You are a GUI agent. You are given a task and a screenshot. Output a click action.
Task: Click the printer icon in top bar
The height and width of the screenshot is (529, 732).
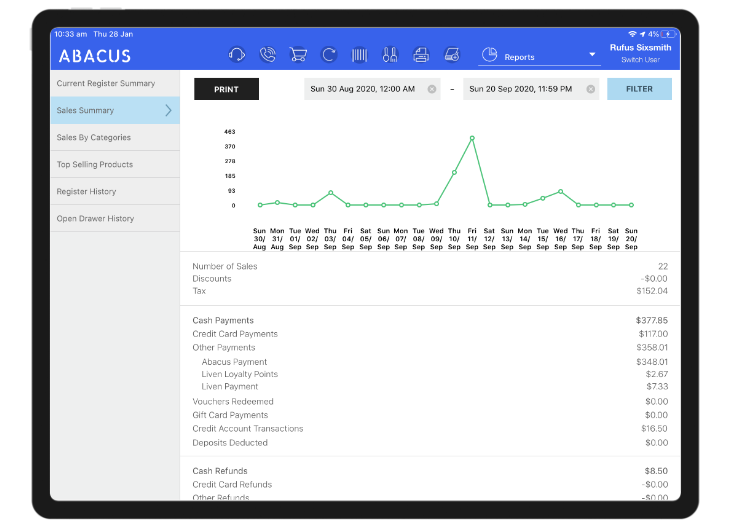[421, 56]
